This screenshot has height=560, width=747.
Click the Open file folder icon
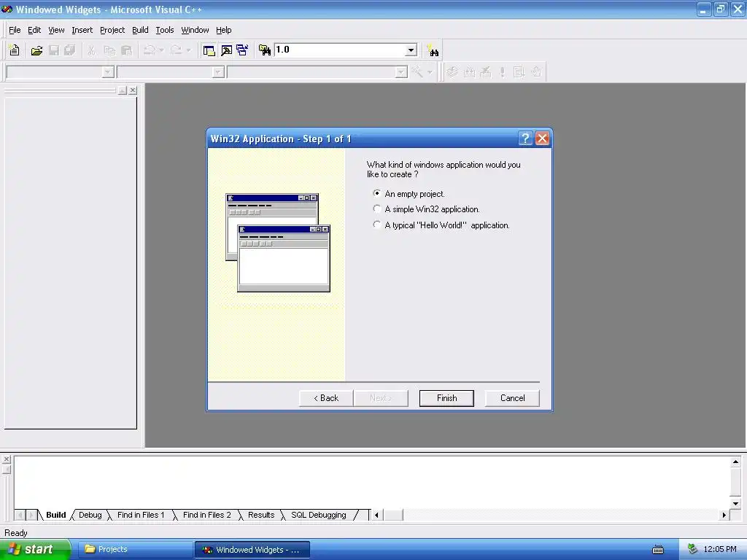pyautogui.click(x=36, y=50)
